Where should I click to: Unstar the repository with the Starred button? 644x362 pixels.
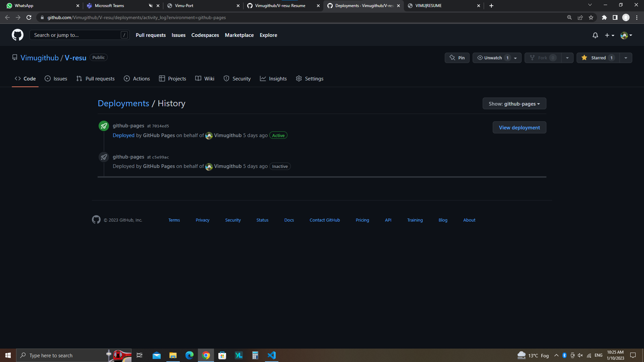pos(598,58)
